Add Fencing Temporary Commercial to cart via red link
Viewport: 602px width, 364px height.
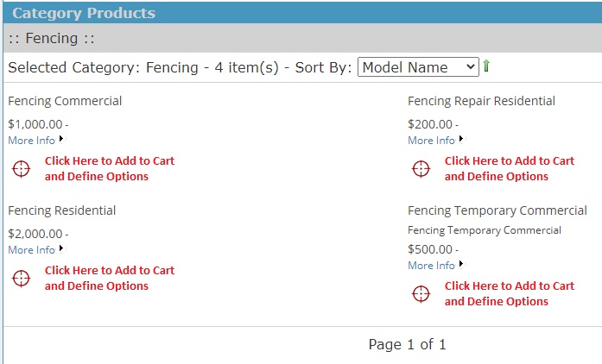[510, 293]
